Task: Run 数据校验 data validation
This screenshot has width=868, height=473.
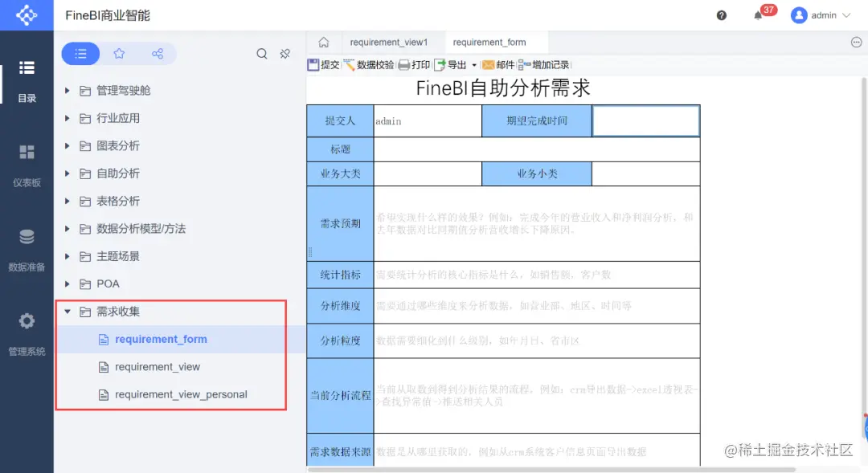Action: point(370,65)
